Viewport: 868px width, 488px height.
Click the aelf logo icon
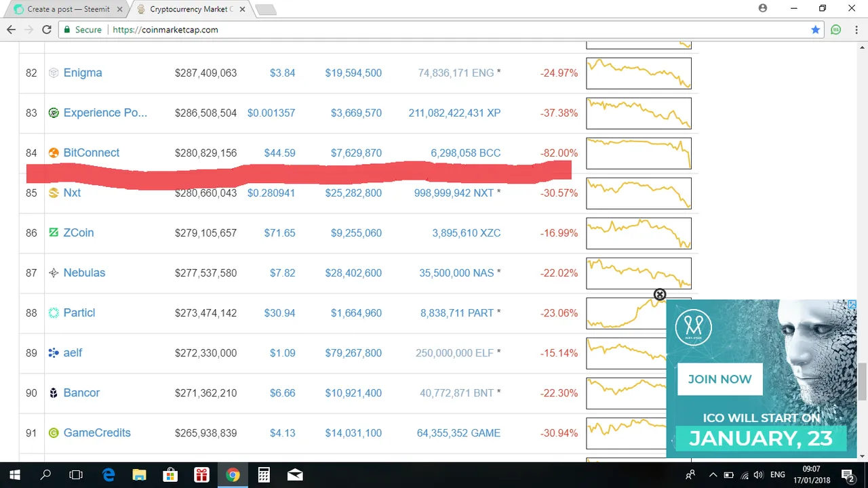pyautogui.click(x=54, y=352)
